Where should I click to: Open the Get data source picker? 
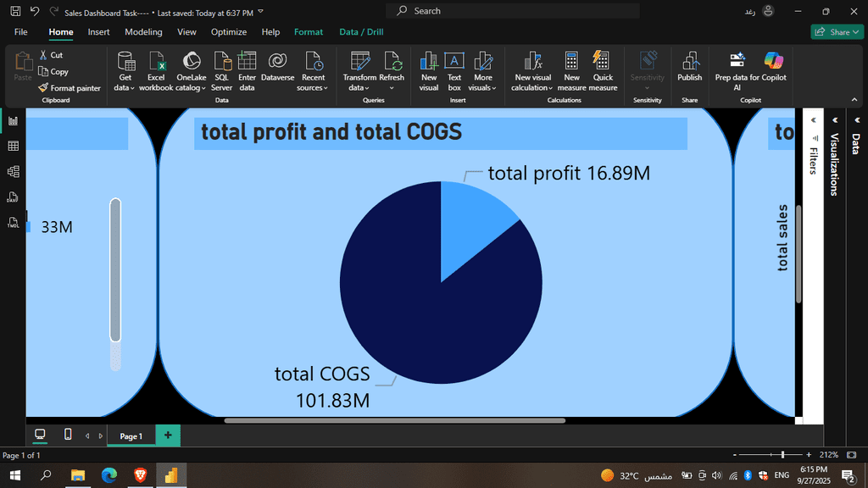click(x=125, y=71)
